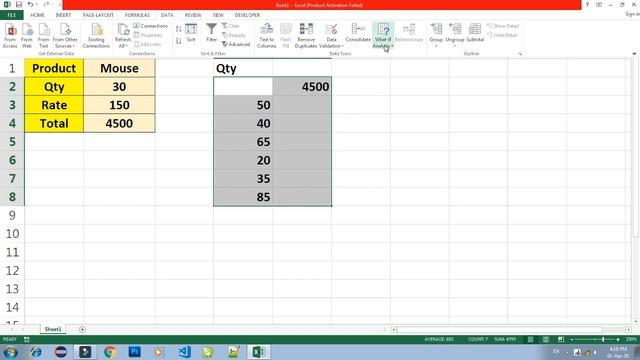
Task: Click the Flash Fill icon
Action: [286, 36]
